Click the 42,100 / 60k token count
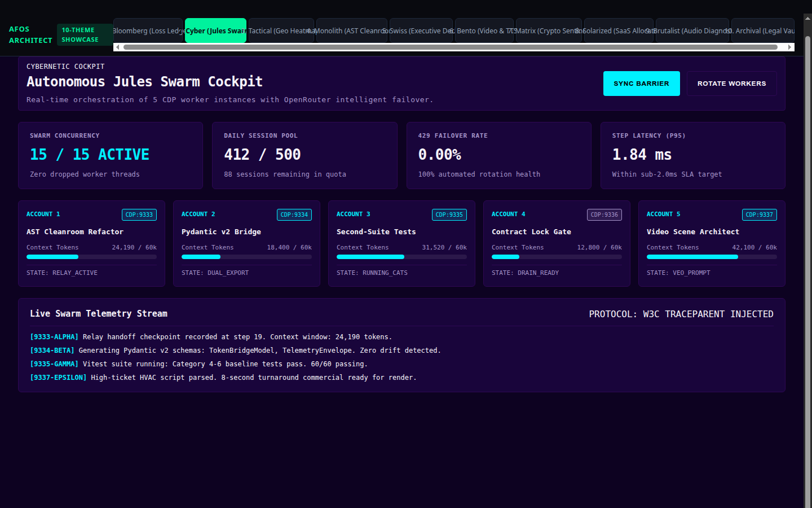The width and height of the screenshot is (812, 508). click(754, 247)
